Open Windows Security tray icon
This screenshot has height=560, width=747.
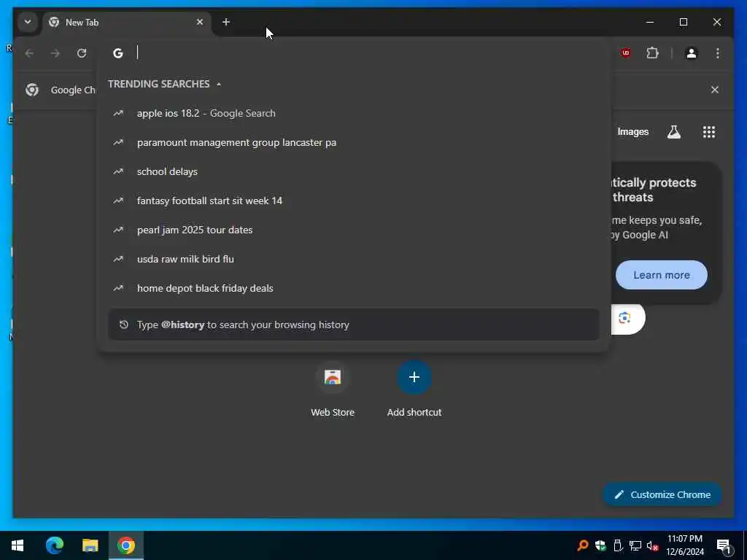click(x=600, y=545)
